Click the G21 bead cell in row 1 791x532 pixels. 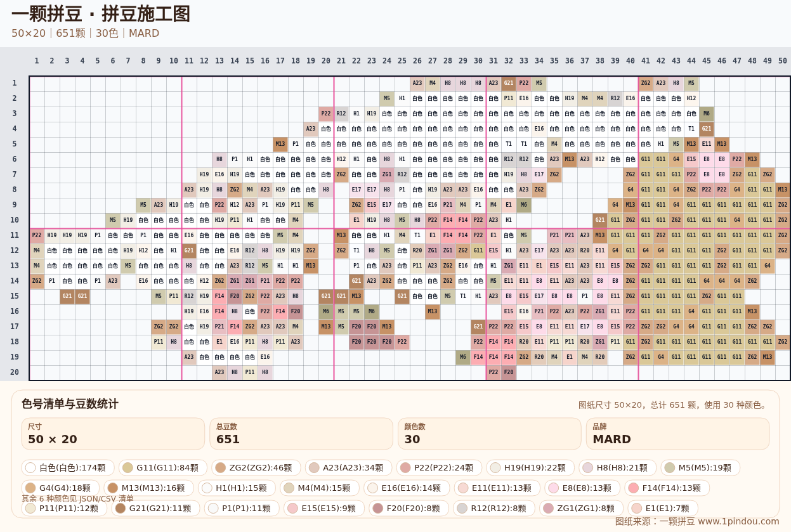[509, 83]
